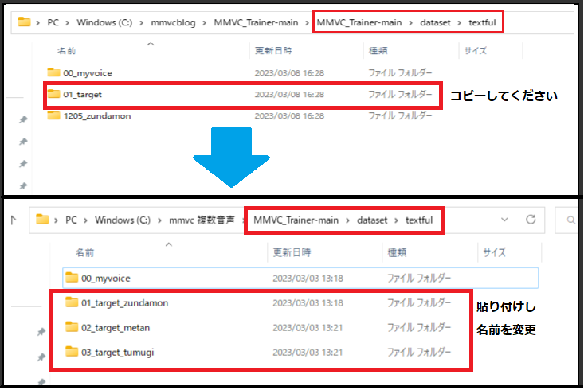Click the textful breadcrumb in mmvcblog window

pos(482,22)
